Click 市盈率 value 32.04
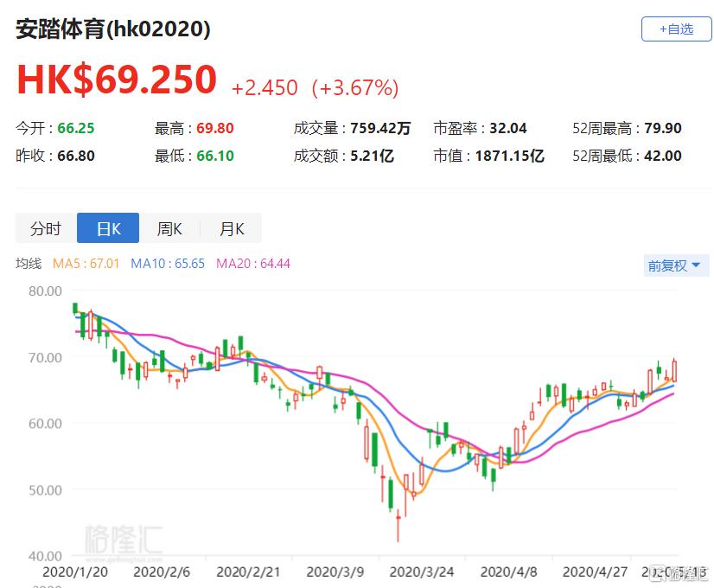714x588 pixels. [x=508, y=129]
